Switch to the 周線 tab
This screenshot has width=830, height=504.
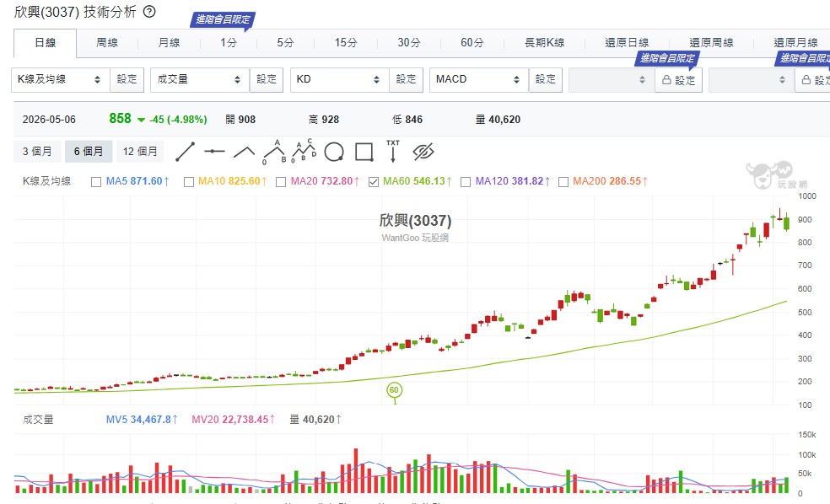pyautogui.click(x=107, y=43)
